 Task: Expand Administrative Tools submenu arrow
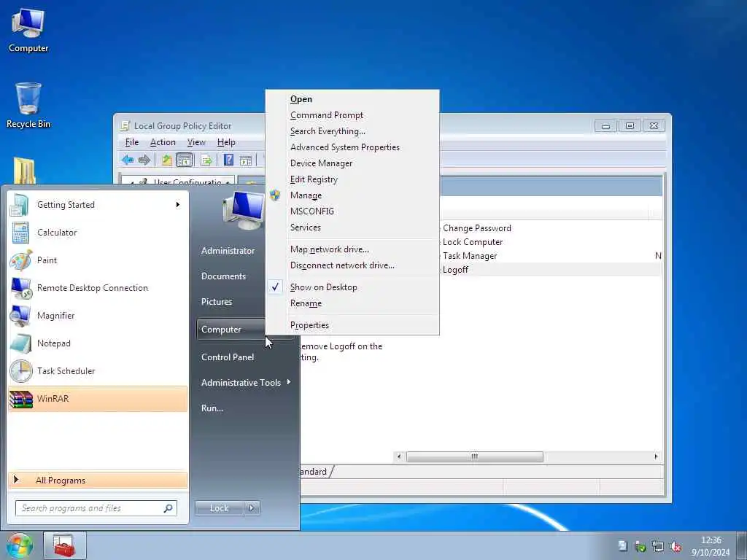[x=289, y=382]
